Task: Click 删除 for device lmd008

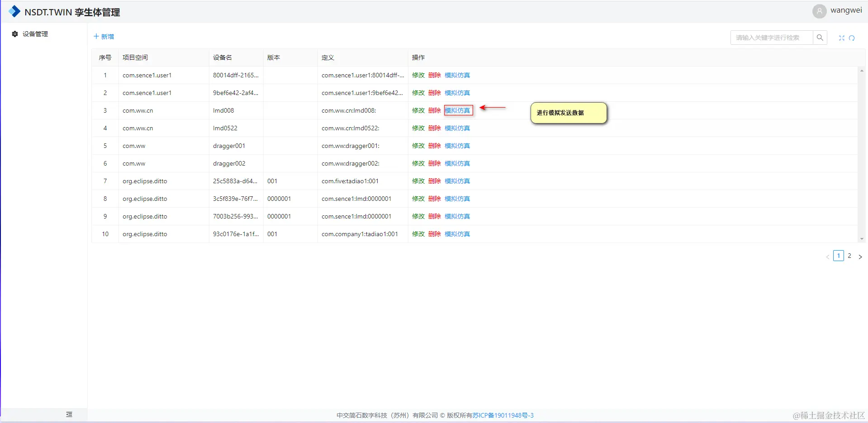Action: pos(435,110)
